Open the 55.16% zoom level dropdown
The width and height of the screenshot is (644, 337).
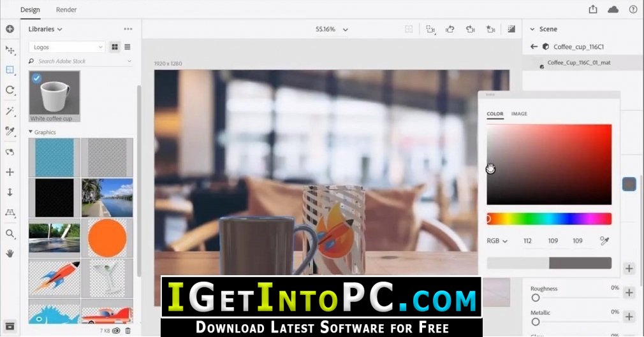pyautogui.click(x=332, y=29)
